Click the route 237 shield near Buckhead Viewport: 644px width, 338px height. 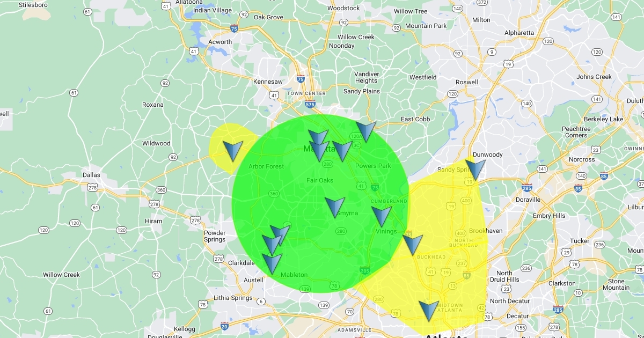[x=462, y=263]
